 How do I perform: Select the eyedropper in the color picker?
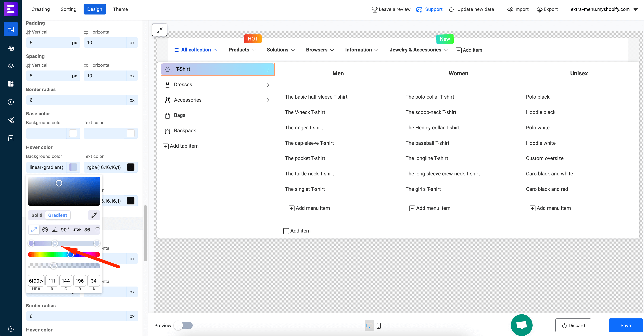click(94, 215)
